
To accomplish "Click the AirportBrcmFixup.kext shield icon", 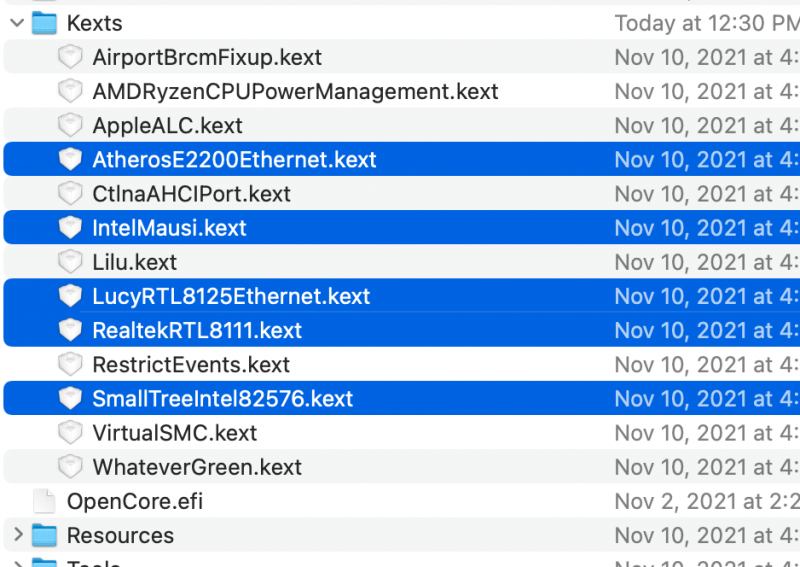I will 69,57.
